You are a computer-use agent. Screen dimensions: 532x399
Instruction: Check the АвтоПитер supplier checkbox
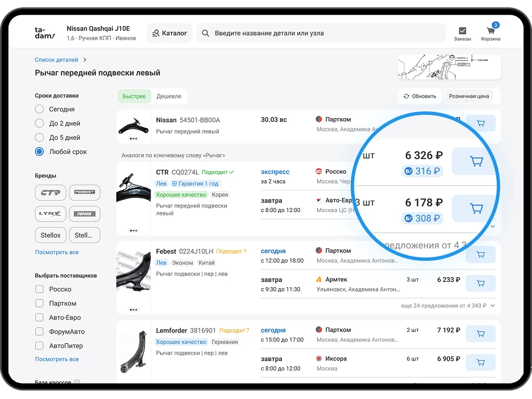point(39,346)
